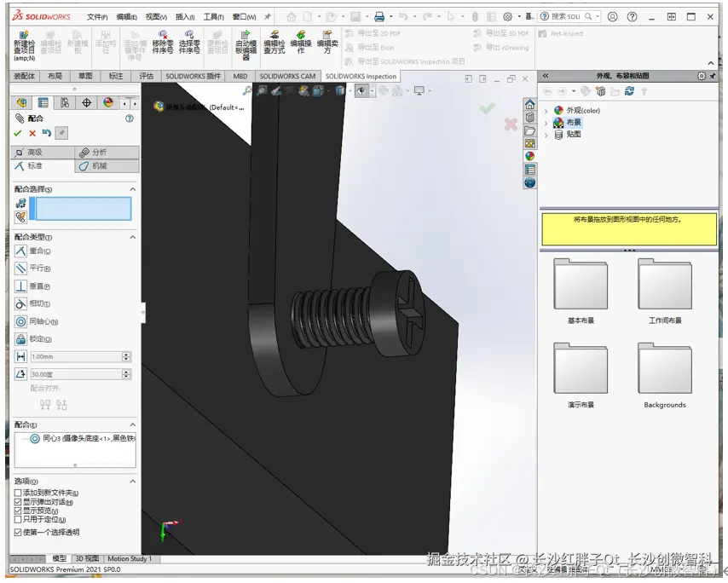
Task: Click 新建检查项目 in Inspection ribbon
Action: point(24,46)
